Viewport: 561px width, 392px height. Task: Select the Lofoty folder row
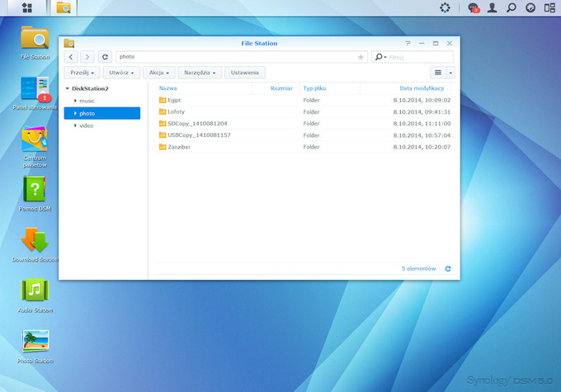click(304, 111)
